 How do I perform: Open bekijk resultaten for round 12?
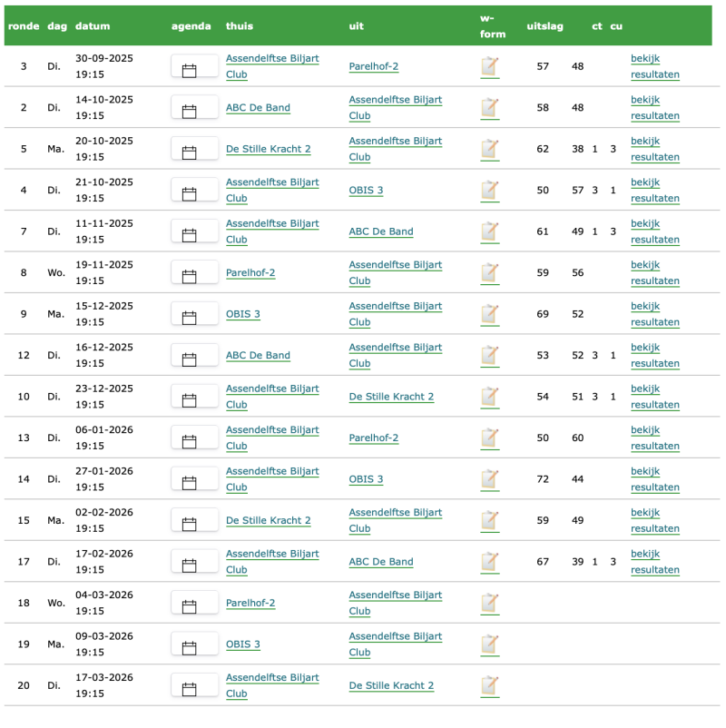coord(654,355)
